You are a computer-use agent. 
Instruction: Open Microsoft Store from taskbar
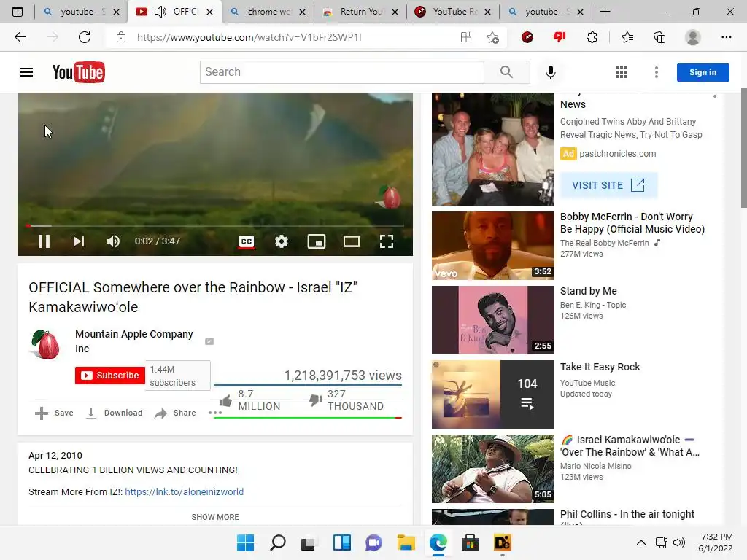[470, 542]
